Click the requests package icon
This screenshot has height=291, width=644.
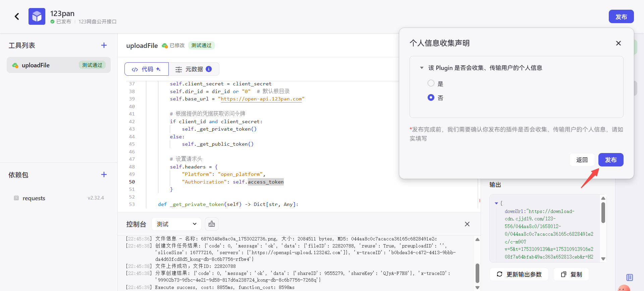click(16, 198)
